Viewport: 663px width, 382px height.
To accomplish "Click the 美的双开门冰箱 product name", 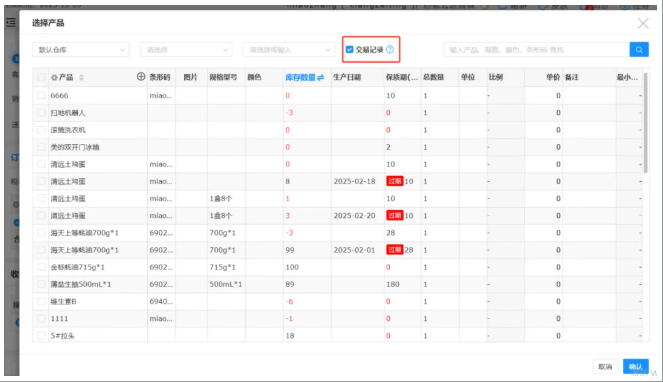I will (75, 147).
